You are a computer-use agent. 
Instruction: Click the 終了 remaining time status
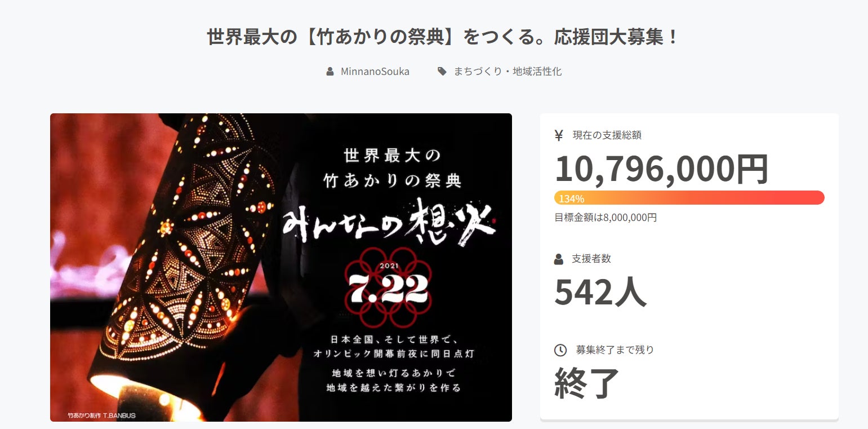pos(587,382)
